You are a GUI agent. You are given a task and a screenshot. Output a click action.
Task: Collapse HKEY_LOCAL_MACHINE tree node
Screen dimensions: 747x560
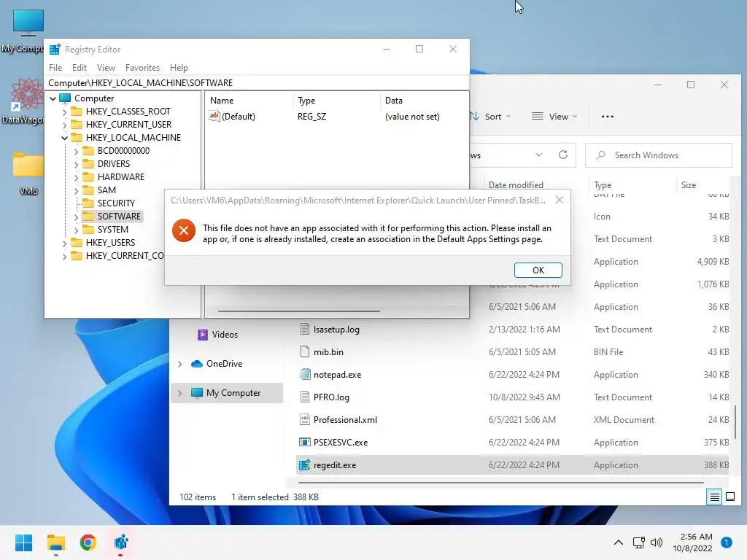[x=64, y=138]
